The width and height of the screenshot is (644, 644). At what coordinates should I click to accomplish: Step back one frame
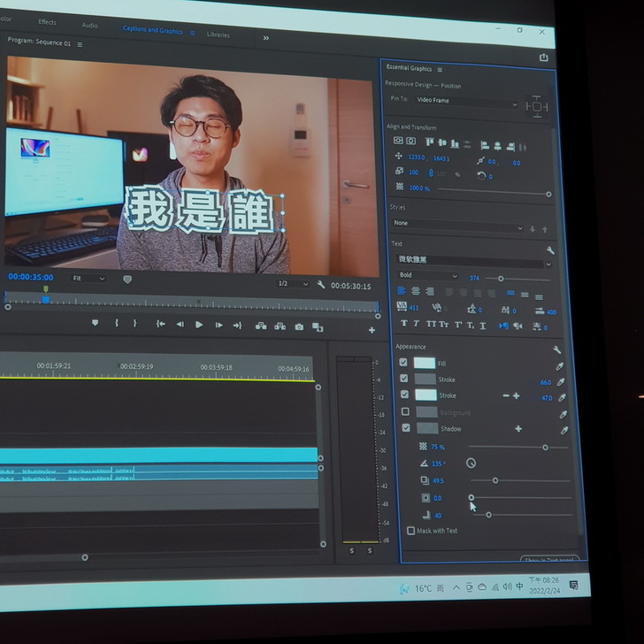pyautogui.click(x=180, y=325)
